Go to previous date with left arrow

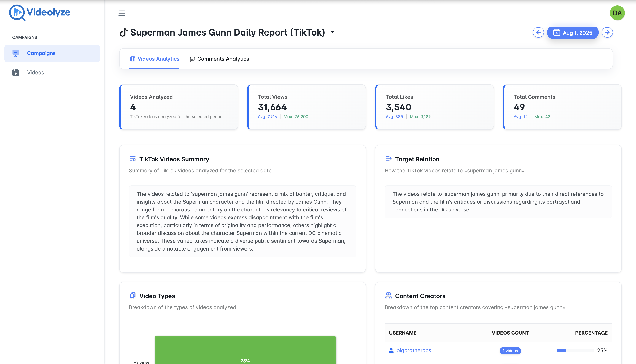click(538, 33)
